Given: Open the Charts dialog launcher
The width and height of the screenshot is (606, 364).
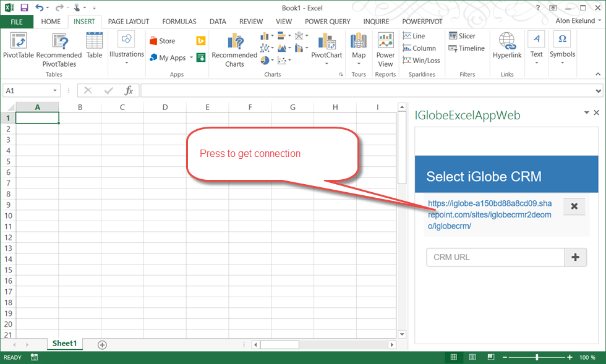Looking at the screenshot, I should point(341,74).
